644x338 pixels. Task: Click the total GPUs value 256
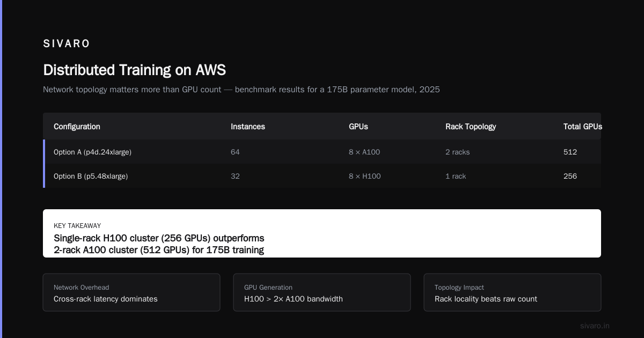(x=570, y=176)
